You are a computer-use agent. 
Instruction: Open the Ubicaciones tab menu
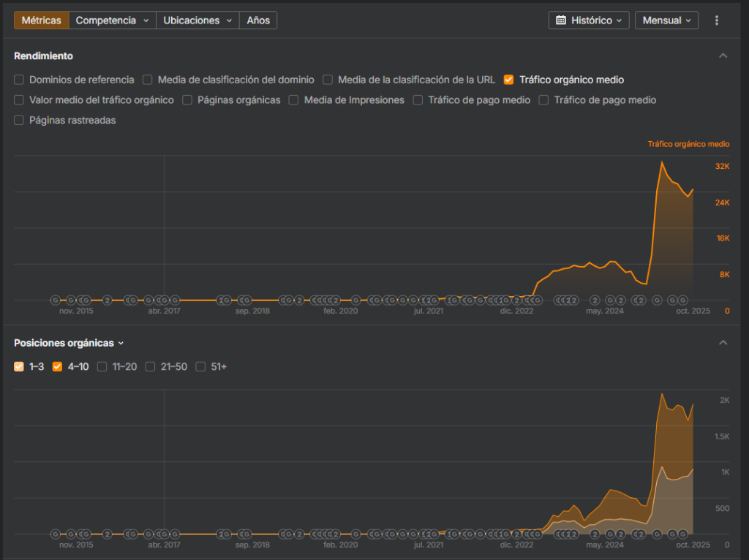pyautogui.click(x=197, y=20)
